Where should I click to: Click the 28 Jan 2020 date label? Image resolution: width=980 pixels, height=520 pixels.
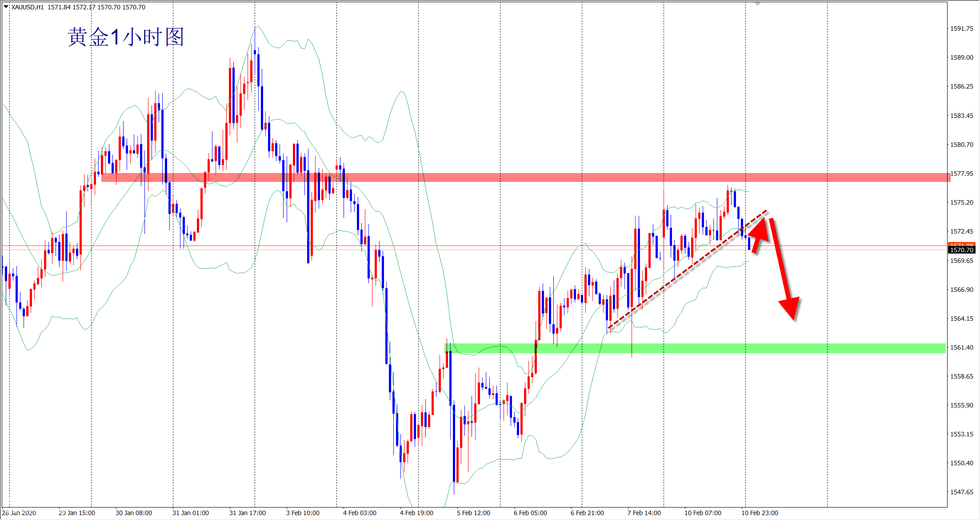coord(19,513)
